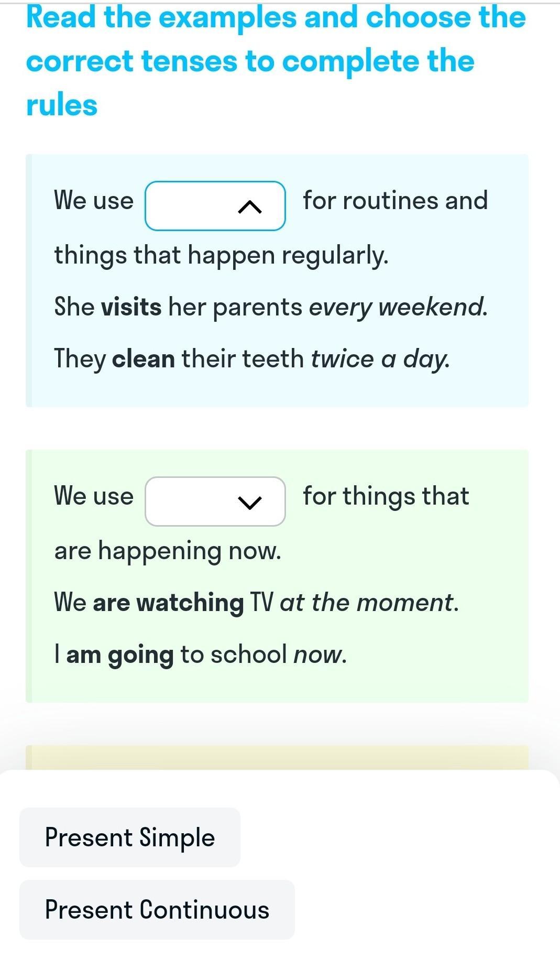Click the down chevron in the second dropdown
The height and width of the screenshot is (970, 560).
point(249,503)
